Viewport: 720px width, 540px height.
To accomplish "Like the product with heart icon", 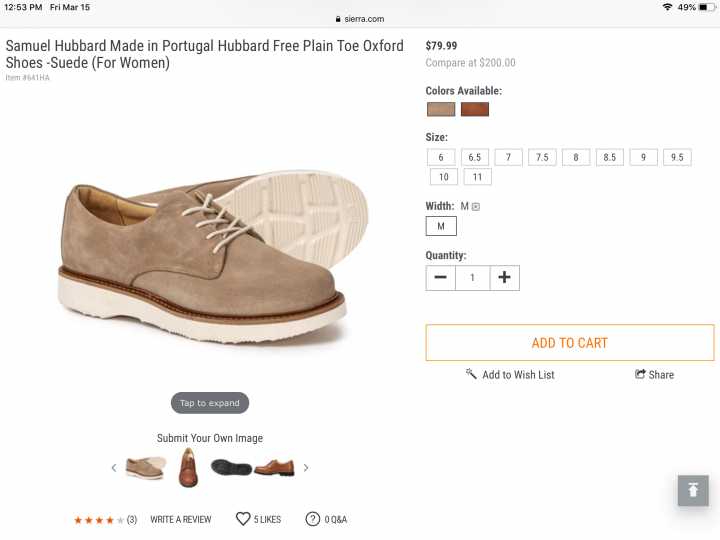I will [243, 519].
